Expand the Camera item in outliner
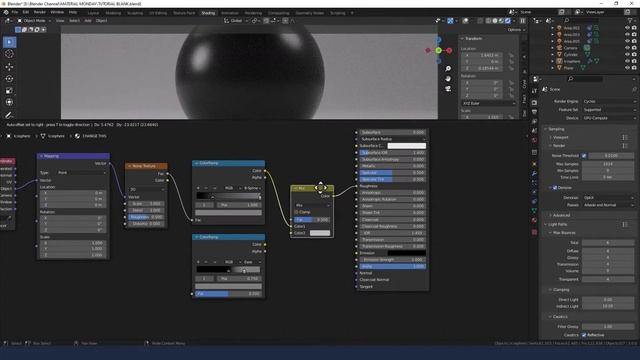The image size is (640, 360). pos(553,48)
